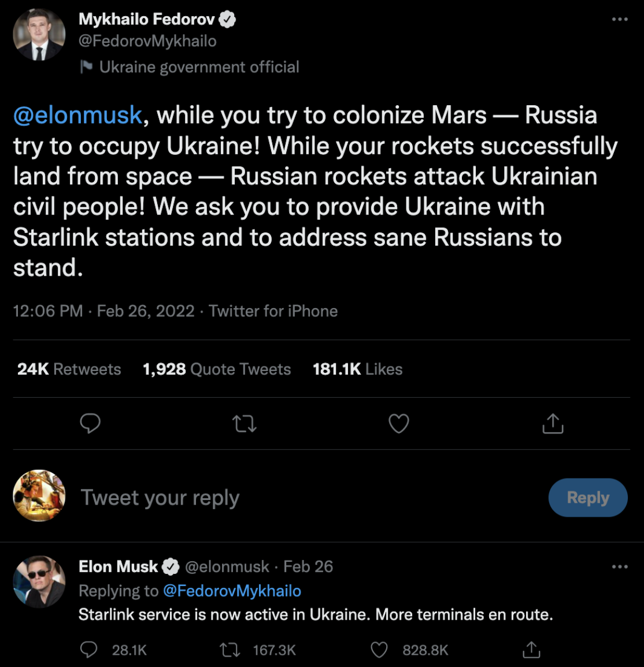Open Mykhailo Fedorov's profile picture
This screenshot has height=667, width=644.
pyautogui.click(x=39, y=35)
